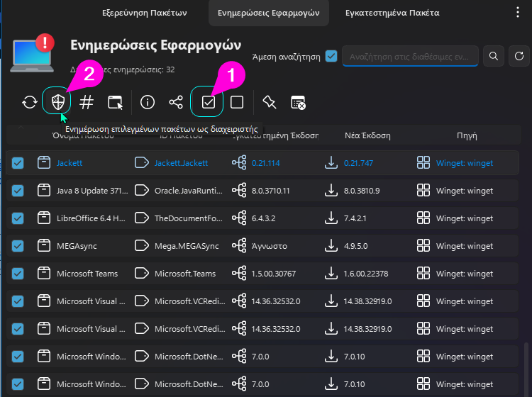Click the list vertical scrollbar
This screenshot has width=532, height=397.
[x=526, y=369]
